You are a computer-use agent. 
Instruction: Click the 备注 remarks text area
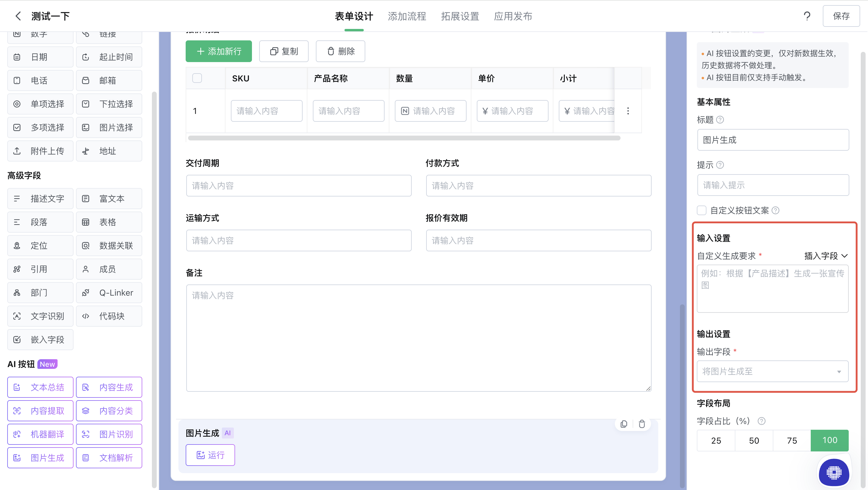(x=419, y=338)
